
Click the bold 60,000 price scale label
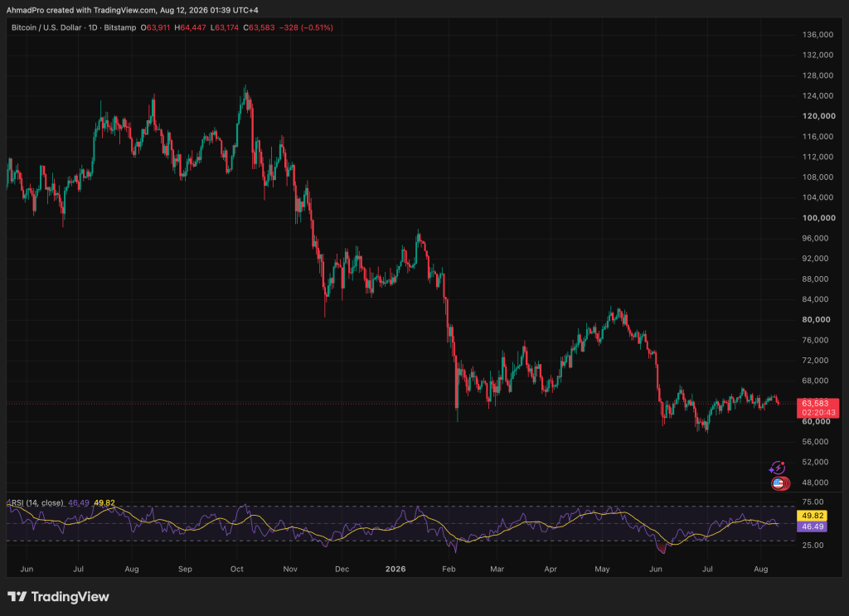(816, 421)
